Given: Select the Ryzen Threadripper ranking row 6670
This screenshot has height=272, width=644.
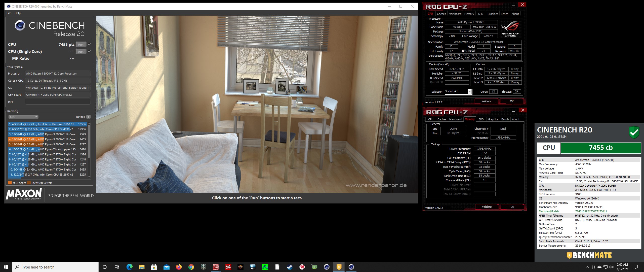Looking at the screenshot, I should click(x=47, y=149).
